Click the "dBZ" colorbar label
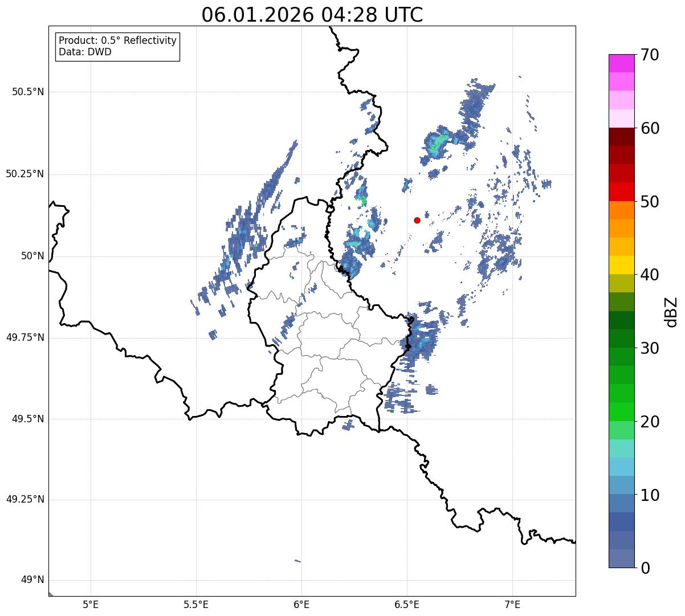 tap(671, 311)
